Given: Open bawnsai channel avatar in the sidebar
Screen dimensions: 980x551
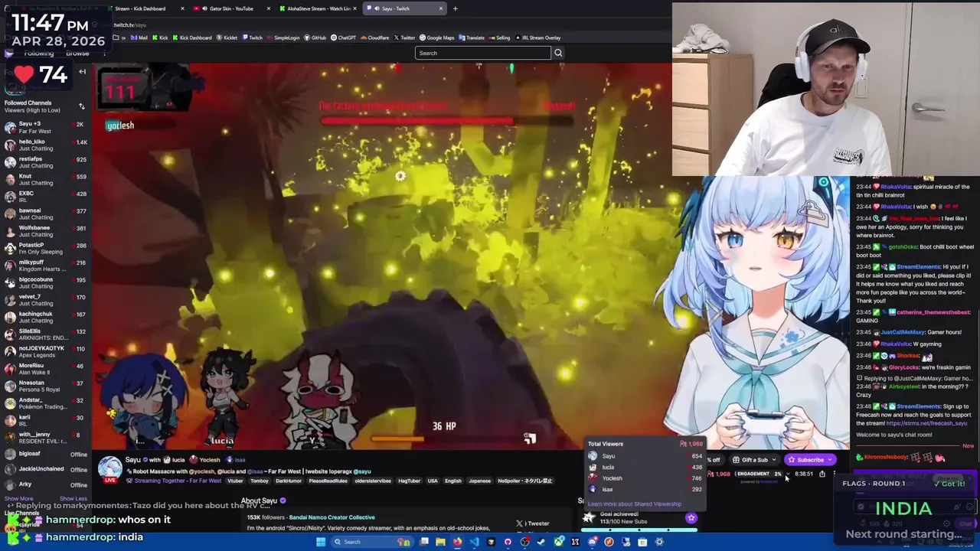Looking at the screenshot, I should [x=10, y=214].
